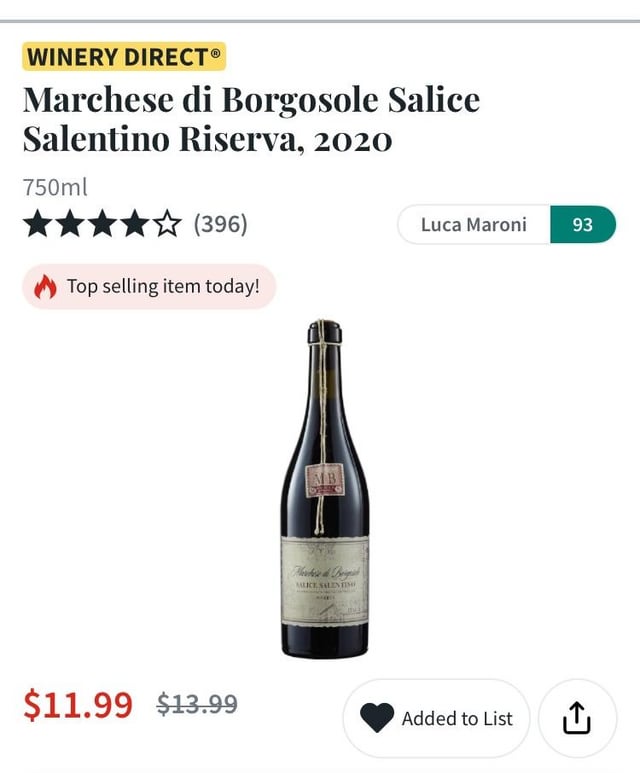The image size is (640, 773).
Task: Click the second filled rating star
Action: pyautogui.click(x=70, y=224)
